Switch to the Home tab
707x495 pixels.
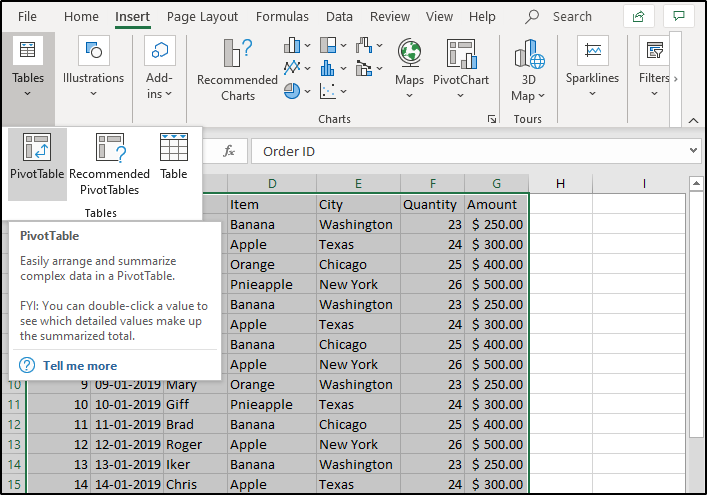tap(81, 17)
